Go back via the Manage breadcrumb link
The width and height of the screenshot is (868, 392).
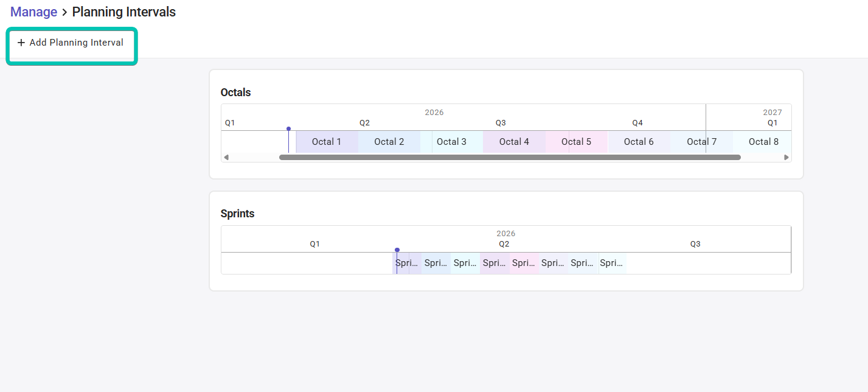coord(33,12)
